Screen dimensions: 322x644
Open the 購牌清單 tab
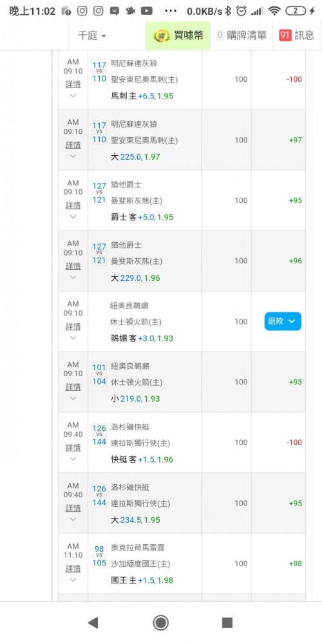click(x=241, y=35)
